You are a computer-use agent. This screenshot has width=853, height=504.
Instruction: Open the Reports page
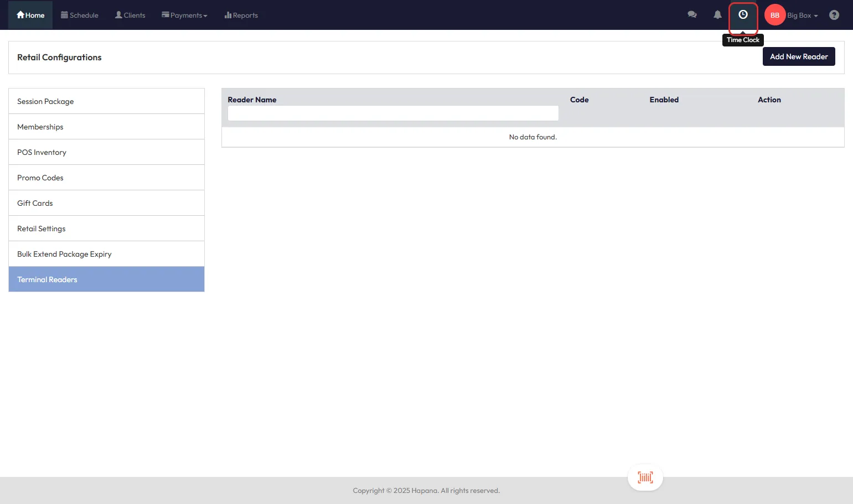[241, 15]
